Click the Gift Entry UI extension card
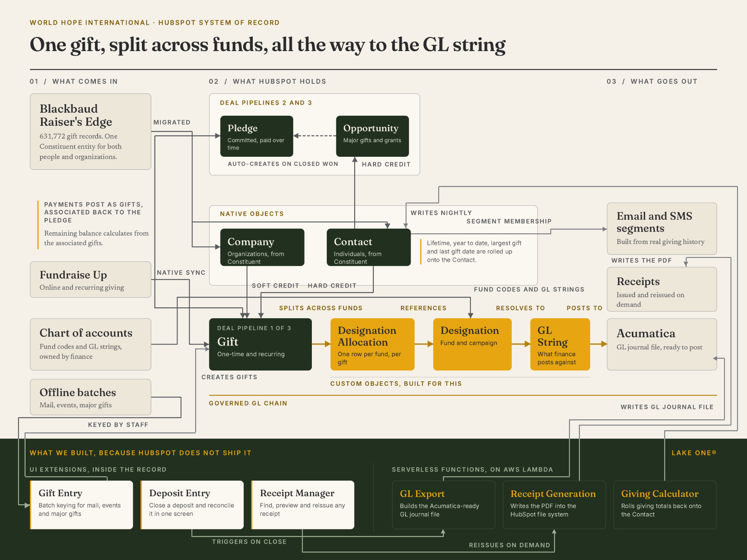747x560 pixels. tap(81, 505)
